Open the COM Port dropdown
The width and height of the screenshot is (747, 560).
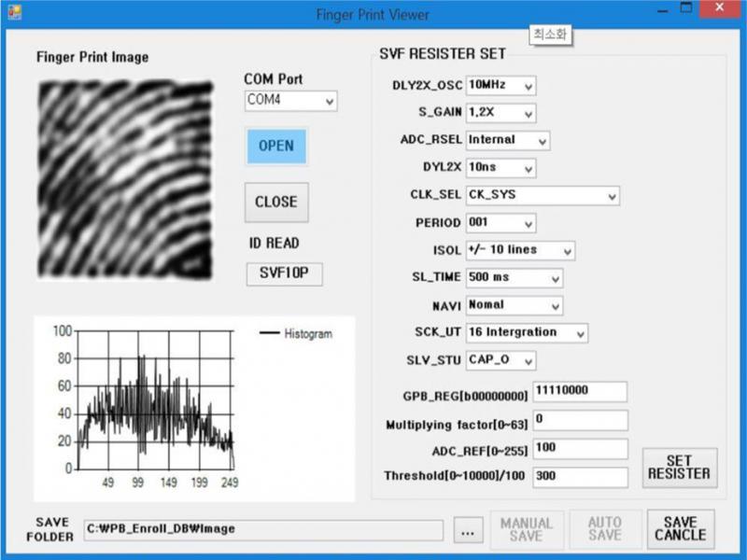click(x=289, y=101)
